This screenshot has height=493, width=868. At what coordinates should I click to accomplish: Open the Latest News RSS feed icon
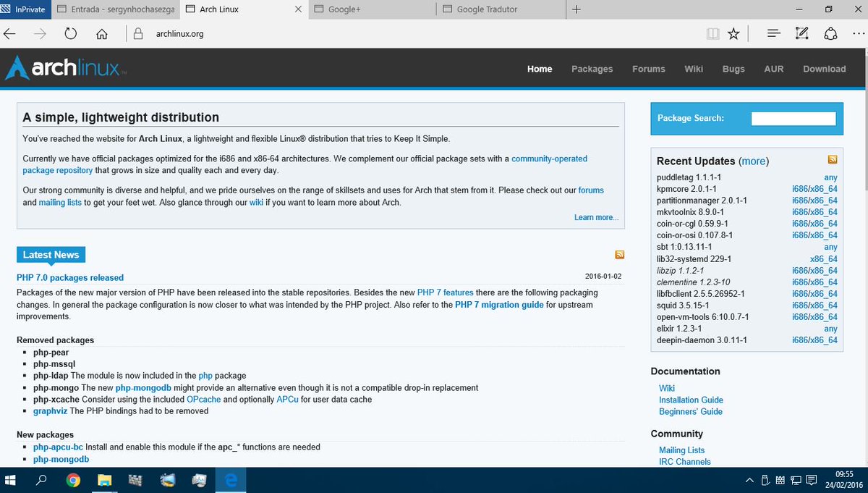[x=619, y=254]
